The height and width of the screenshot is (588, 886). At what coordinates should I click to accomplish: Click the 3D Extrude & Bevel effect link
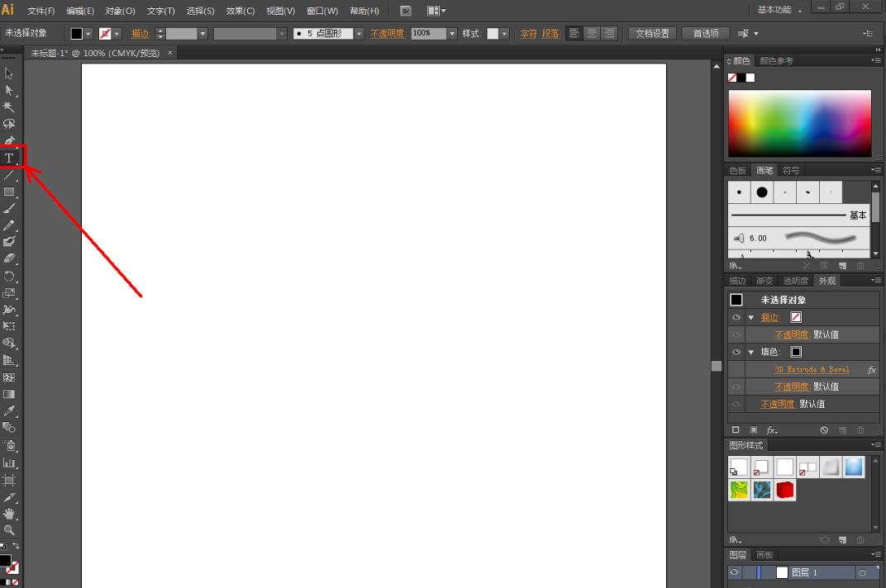(x=812, y=369)
